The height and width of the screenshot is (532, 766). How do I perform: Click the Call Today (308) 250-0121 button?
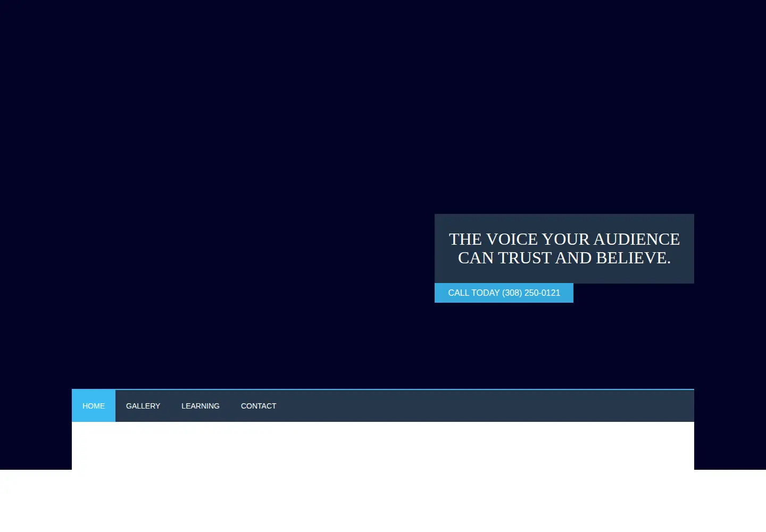[x=504, y=293]
